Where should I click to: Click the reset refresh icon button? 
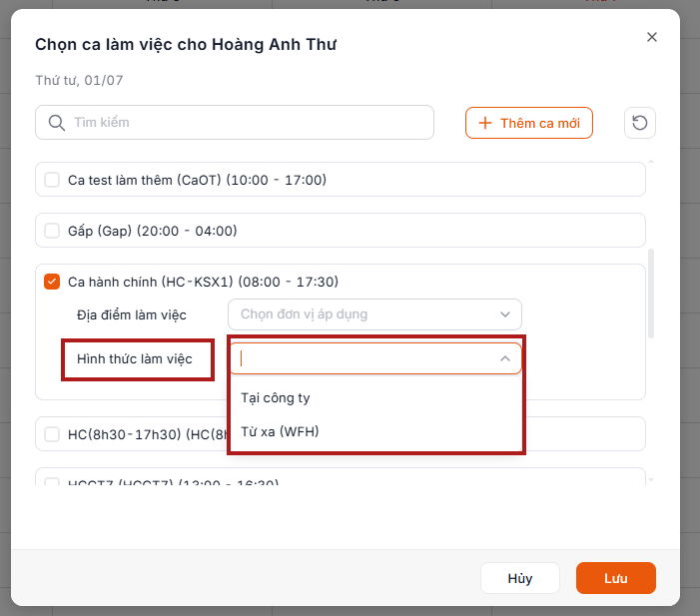point(639,123)
